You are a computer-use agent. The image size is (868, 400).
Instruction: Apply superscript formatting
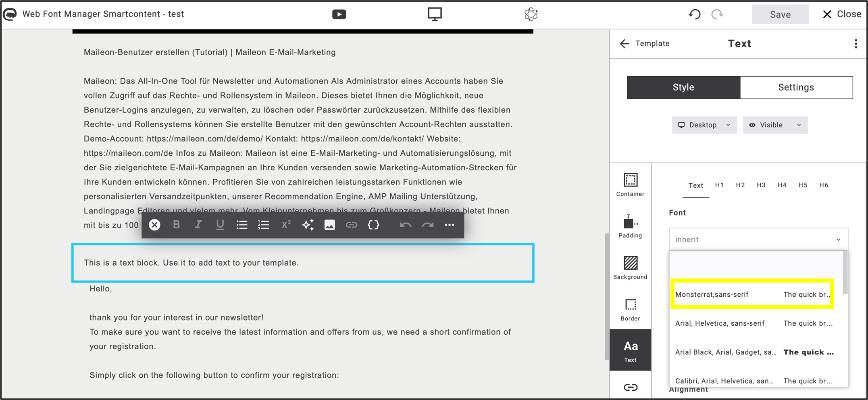(286, 224)
